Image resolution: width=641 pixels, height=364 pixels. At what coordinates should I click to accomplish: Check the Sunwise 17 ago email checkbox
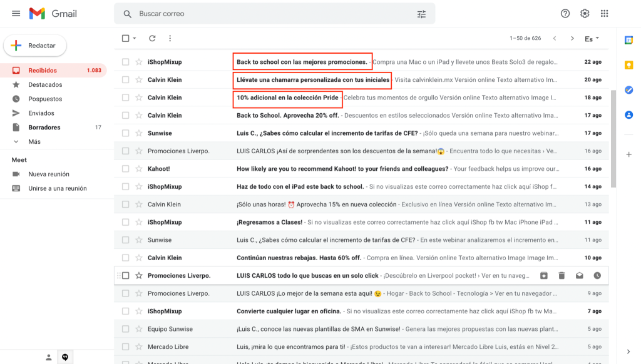(125, 133)
